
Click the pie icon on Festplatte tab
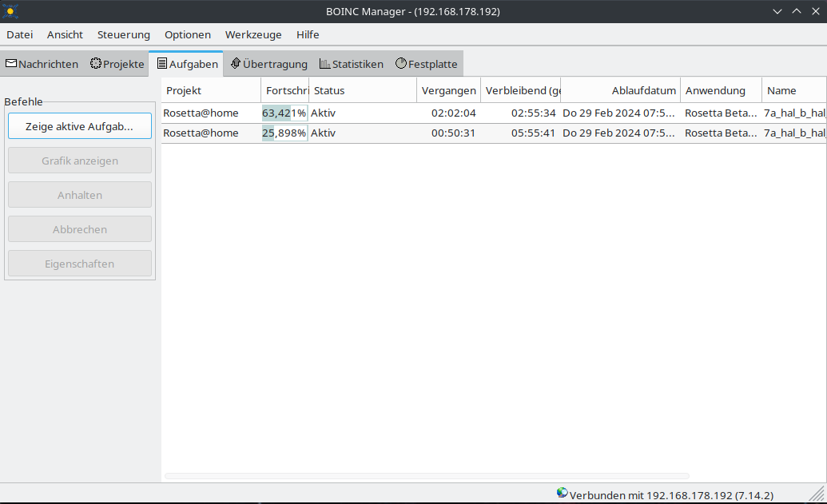pos(401,64)
